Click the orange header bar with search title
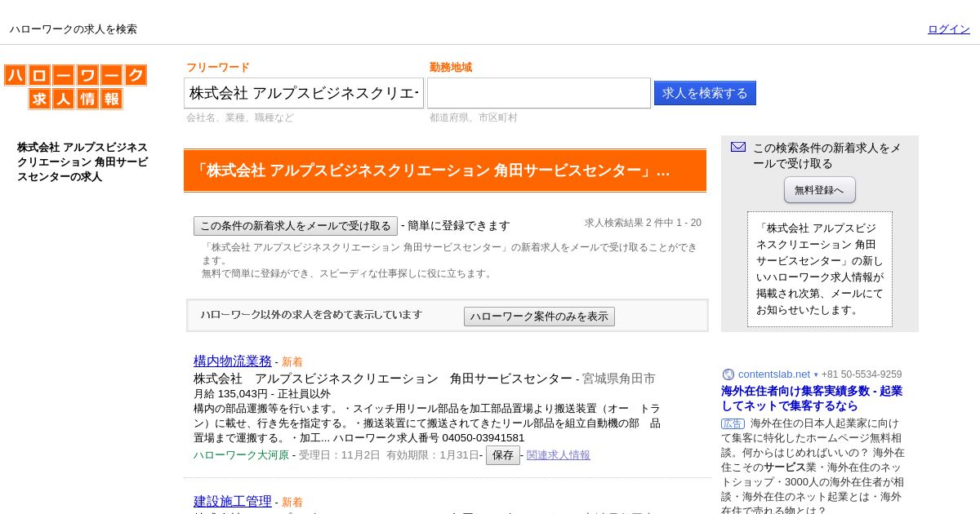980x514 pixels. click(x=445, y=171)
